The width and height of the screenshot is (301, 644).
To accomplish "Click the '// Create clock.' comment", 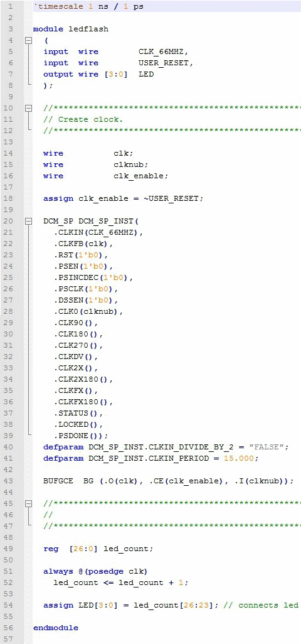I will click(x=83, y=119).
